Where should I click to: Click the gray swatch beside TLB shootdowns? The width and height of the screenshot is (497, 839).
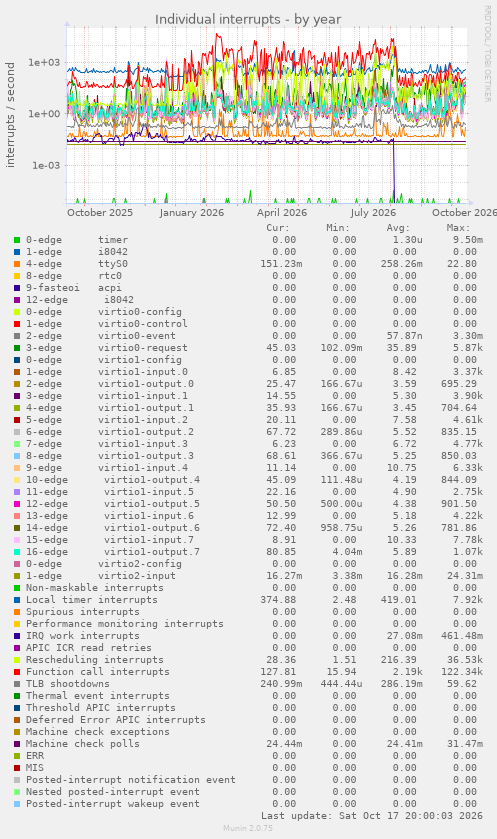coord(17,684)
